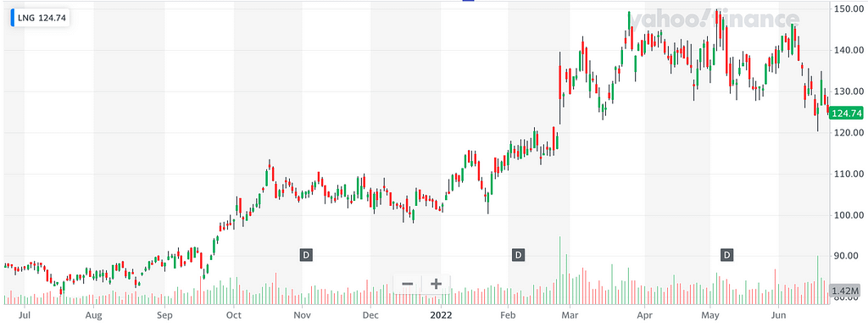Click the Oct date axis label
Screen dimensions: 868x327
[x=234, y=316]
